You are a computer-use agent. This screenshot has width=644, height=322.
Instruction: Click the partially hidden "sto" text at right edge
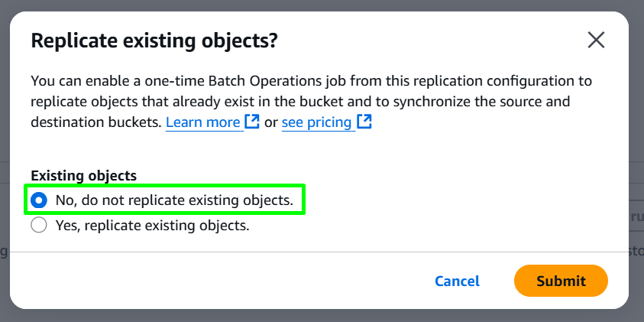pyautogui.click(x=636, y=252)
